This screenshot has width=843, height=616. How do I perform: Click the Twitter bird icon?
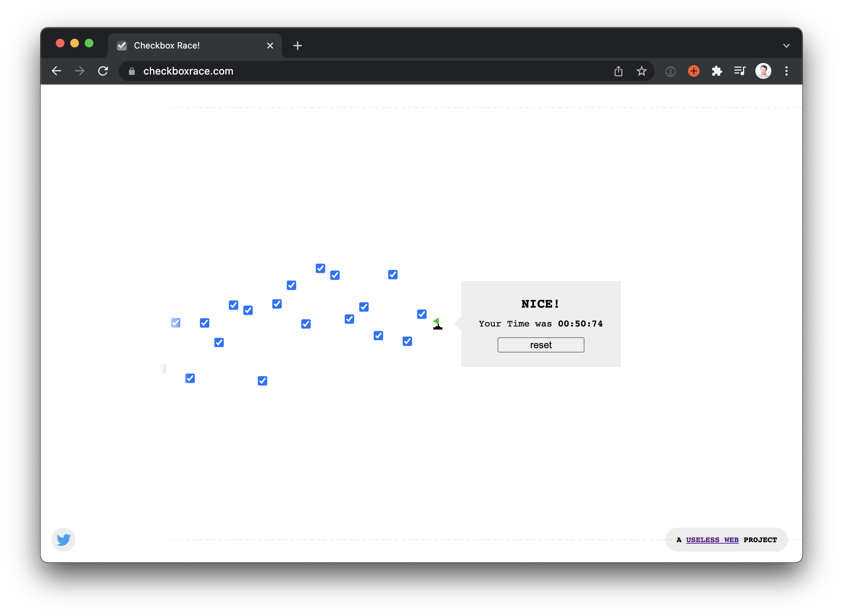63,540
